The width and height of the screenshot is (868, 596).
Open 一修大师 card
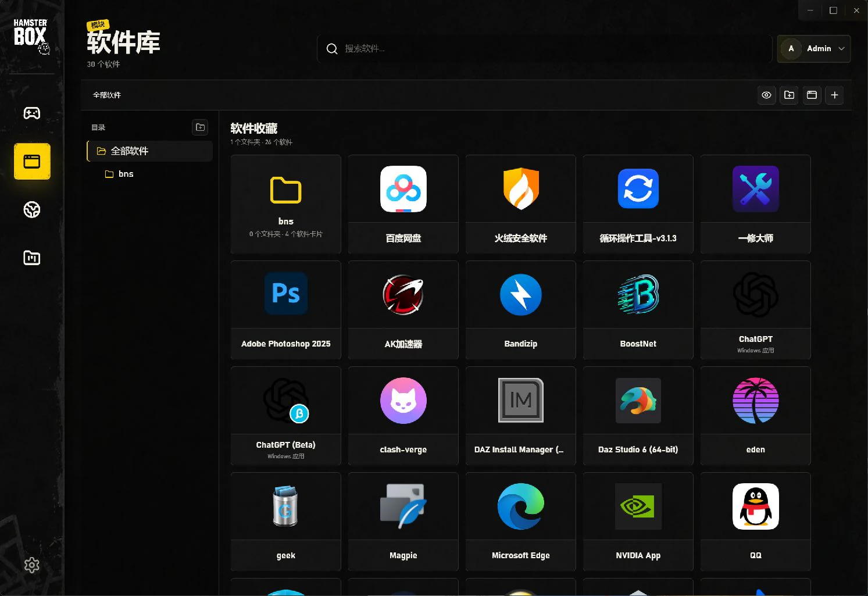[x=755, y=204]
